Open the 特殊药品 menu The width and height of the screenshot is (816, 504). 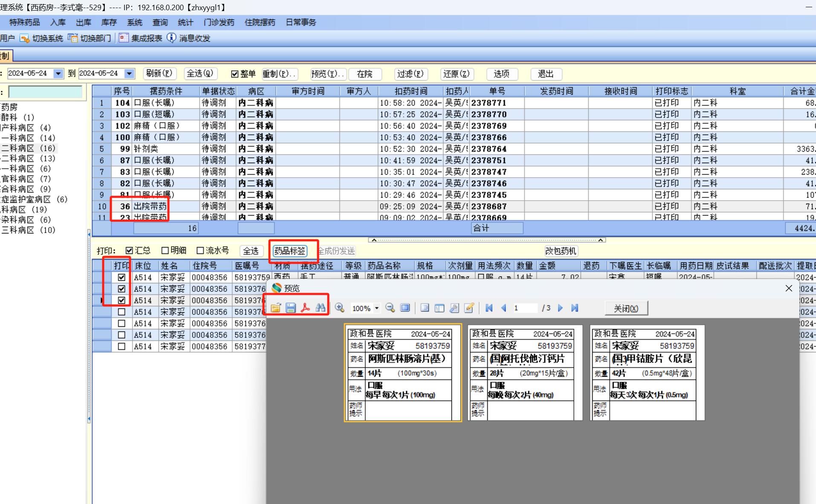[x=25, y=23]
